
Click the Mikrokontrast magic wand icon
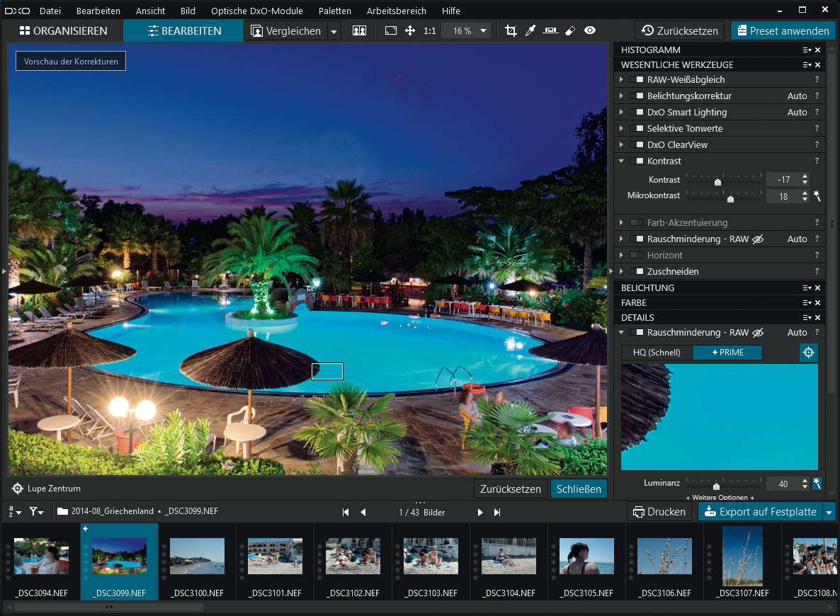817,195
